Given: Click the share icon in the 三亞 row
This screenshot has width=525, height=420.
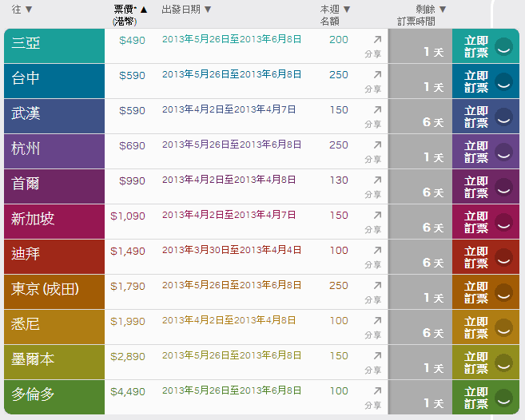Looking at the screenshot, I should (377, 39).
